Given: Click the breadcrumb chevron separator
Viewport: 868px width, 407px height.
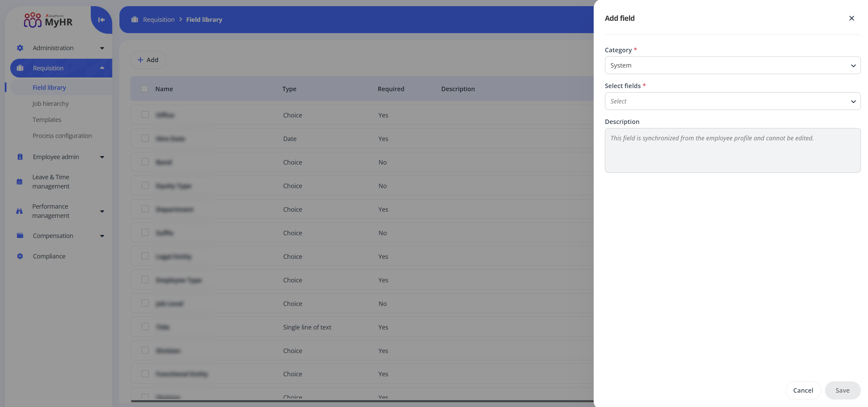Looking at the screenshot, I should (x=180, y=19).
